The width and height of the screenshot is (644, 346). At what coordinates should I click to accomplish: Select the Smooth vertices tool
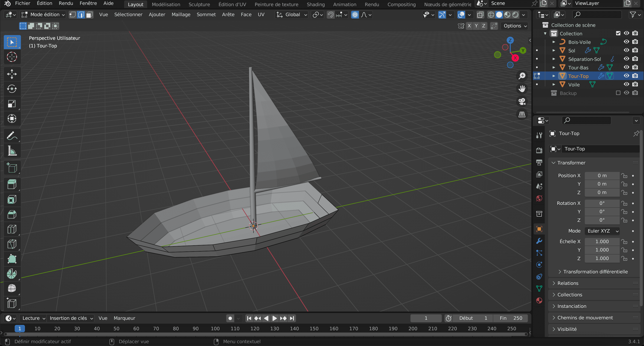(x=12, y=289)
